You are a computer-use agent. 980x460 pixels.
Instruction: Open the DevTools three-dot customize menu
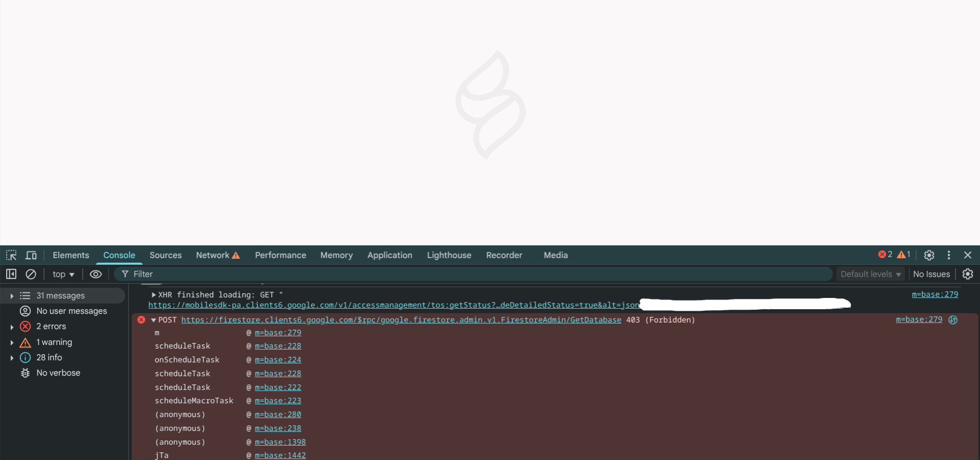(949, 255)
